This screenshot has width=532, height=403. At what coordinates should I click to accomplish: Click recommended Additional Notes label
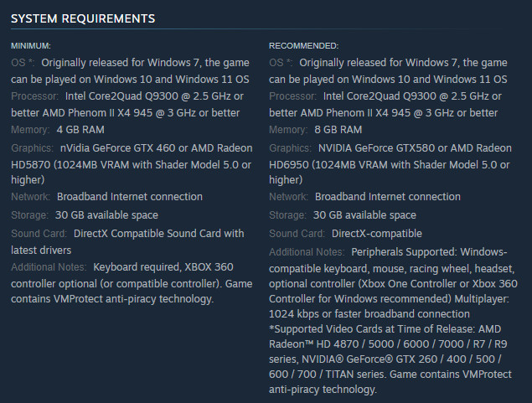click(x=307, y=252)
